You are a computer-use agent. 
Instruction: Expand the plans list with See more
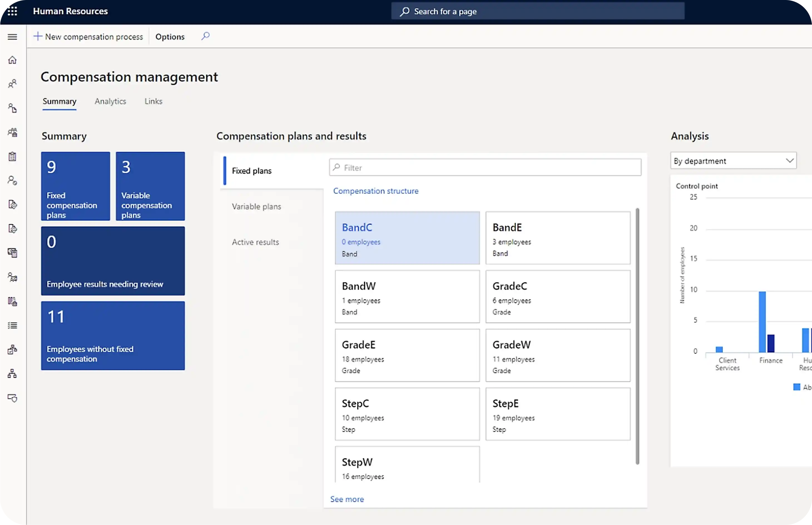point(347,499)
